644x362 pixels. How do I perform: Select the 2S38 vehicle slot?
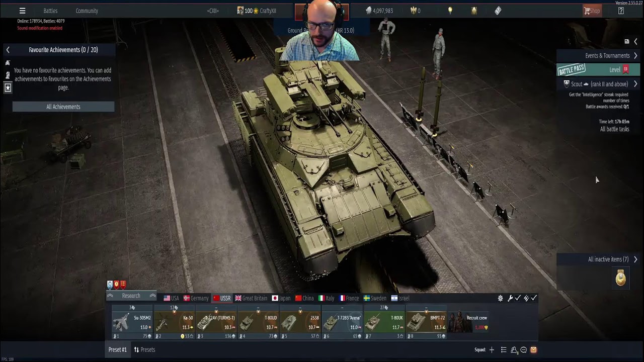300,322
